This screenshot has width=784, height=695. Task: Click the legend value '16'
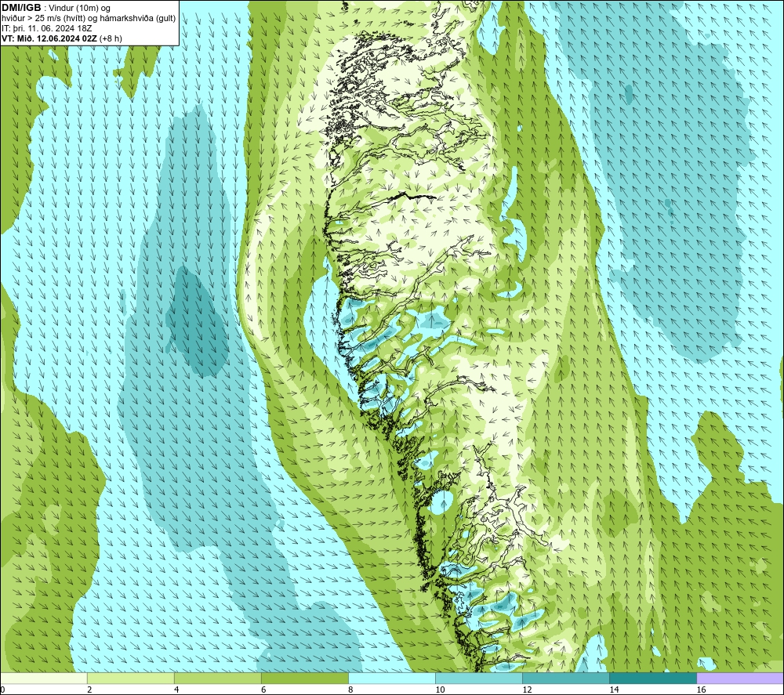pyautogui.click(x=701, y=690)
